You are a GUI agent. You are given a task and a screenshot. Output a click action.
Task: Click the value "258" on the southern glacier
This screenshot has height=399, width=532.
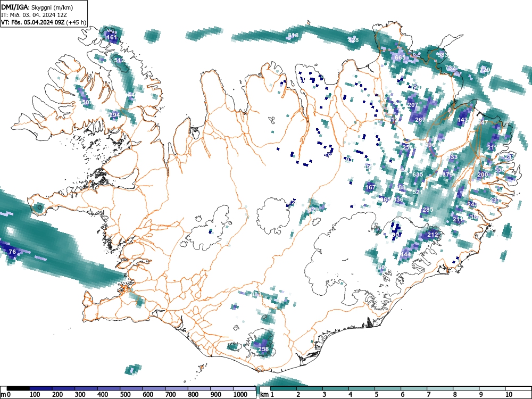pos(263,349)
